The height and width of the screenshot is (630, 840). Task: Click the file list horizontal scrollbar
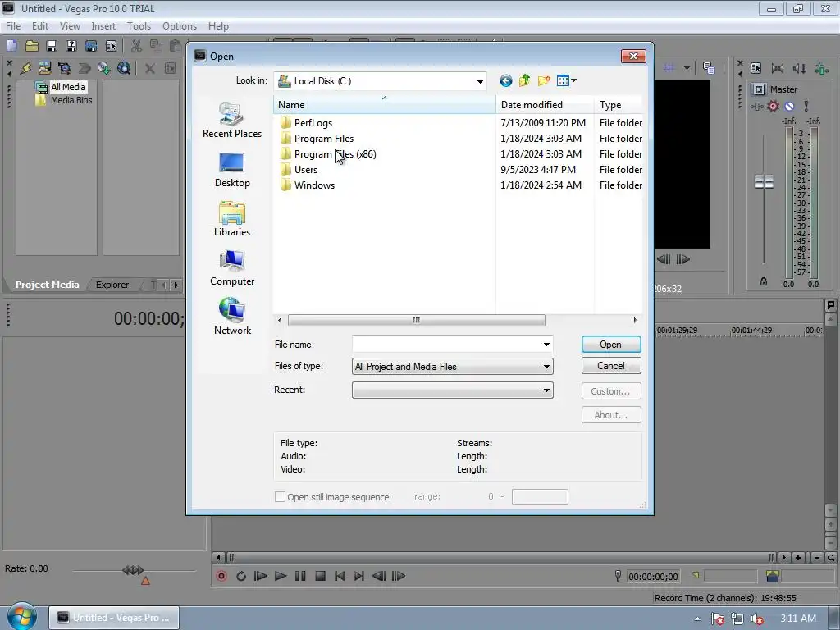pyautogui.click(x=416, y=321)
